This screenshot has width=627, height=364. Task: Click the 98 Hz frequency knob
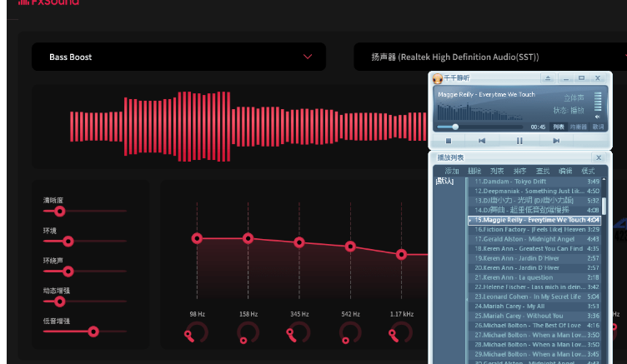(x=197, y=332)
